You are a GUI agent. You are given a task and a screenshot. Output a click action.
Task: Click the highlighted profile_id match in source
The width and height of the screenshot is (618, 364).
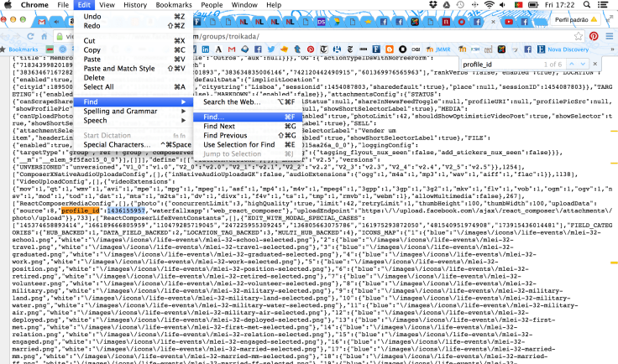81,211
